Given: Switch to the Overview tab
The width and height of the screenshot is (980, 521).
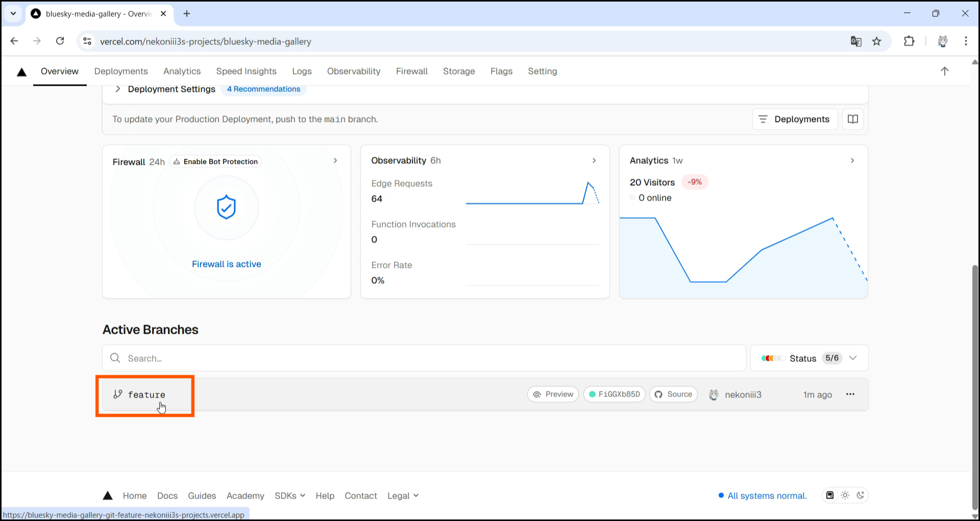Looking at the screenshot, I should pyautogui.click(x=60, y=71).
